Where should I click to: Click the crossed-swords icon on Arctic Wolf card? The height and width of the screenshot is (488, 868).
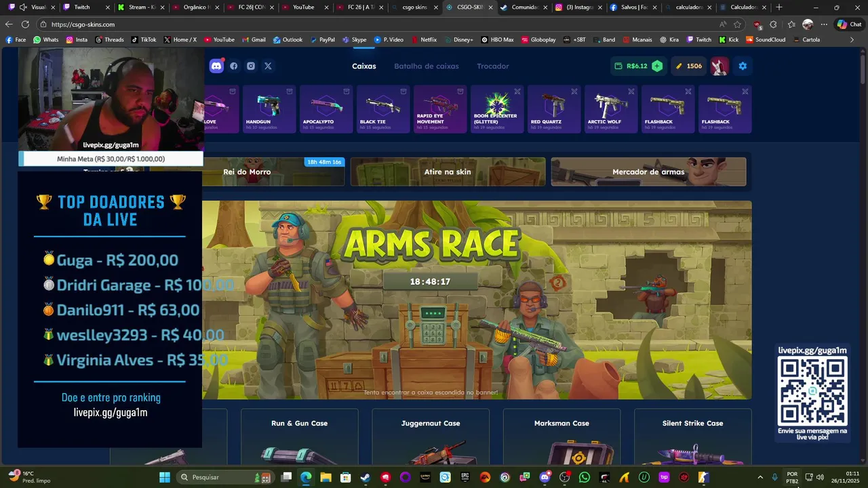tap(631, 91)
